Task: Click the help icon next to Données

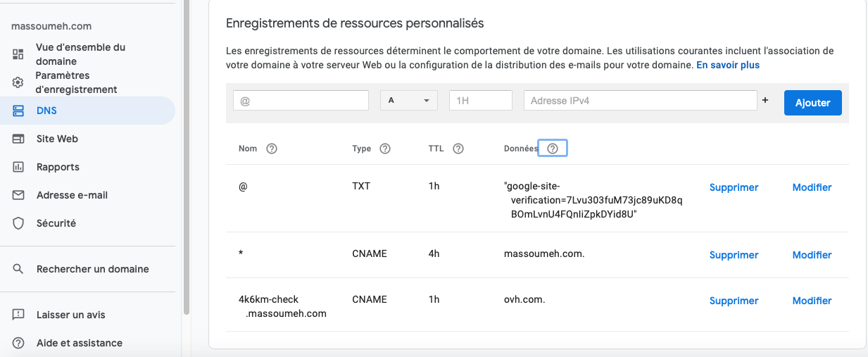Action: (553, 149)
